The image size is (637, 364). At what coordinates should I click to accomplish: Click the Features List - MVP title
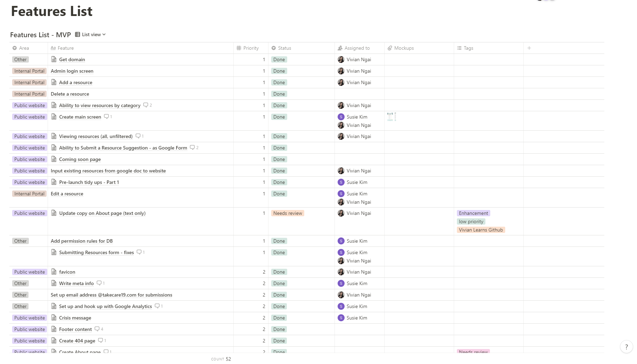point(40,35)
